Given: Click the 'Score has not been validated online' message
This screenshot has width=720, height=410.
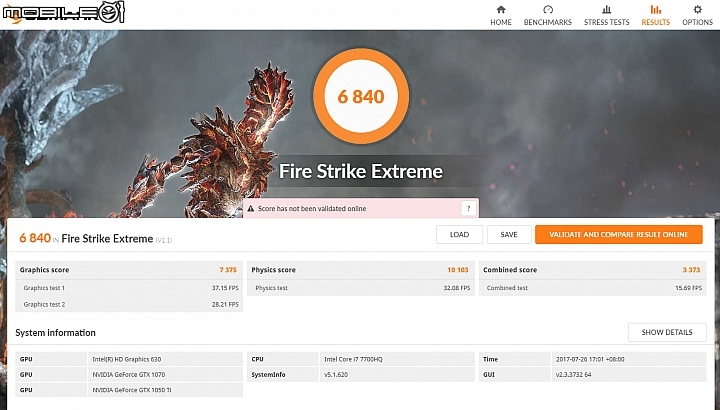Looking at the screenshot, I should 312,209.
